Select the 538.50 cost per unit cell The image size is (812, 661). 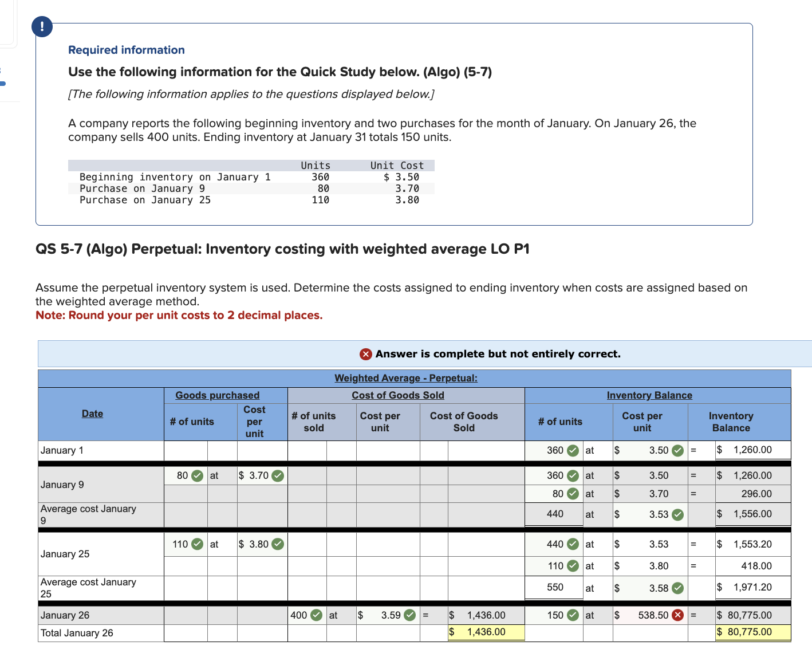pyautogui.click(x=650, y=615)
